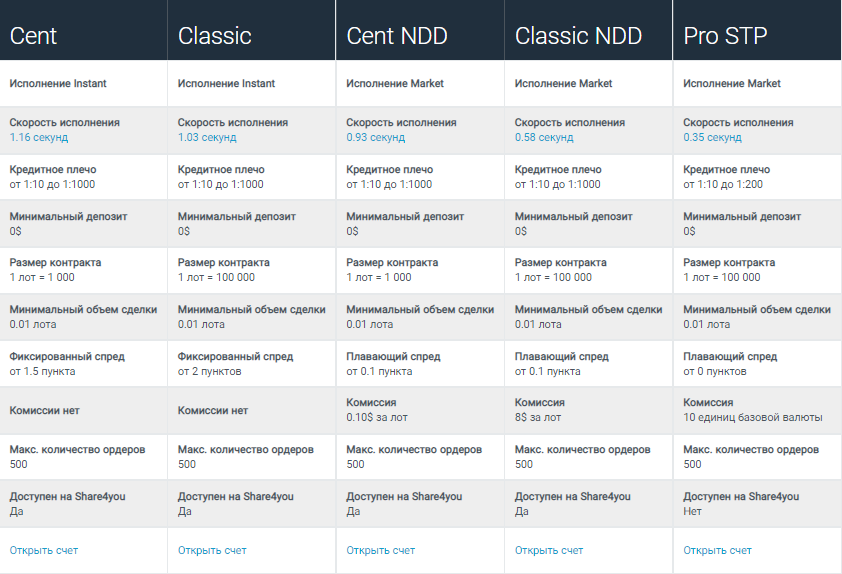Open account link under Classic NDD column

549,550
